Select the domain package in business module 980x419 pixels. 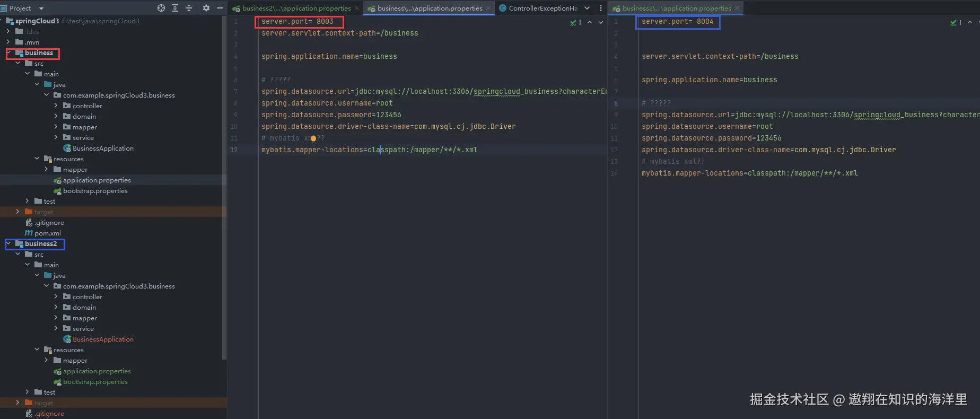[84, 117]
